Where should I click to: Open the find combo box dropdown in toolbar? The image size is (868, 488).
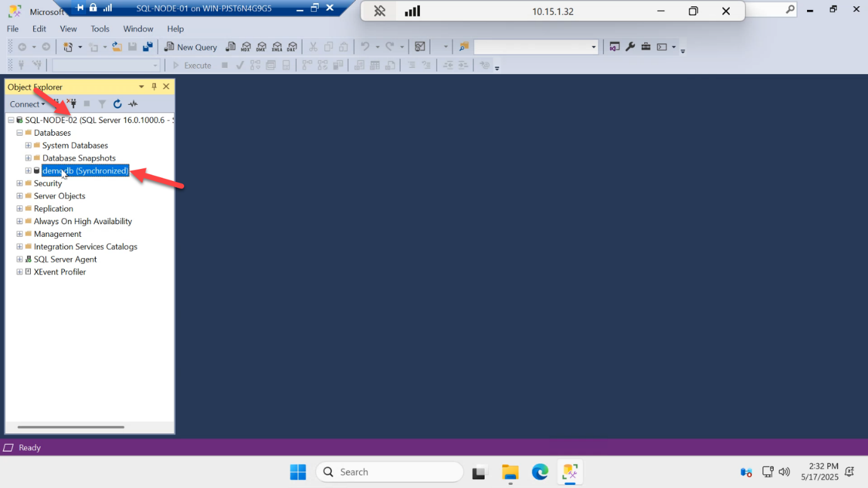point(593,47)
